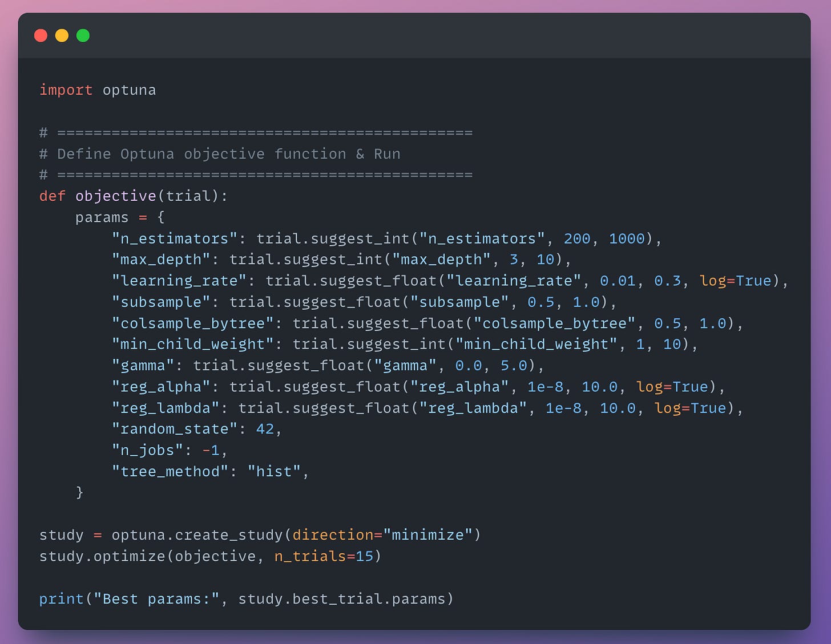Click the yellow minimize window dot
The width and height of the screenshot is (831, 644).
coord(62,36)
